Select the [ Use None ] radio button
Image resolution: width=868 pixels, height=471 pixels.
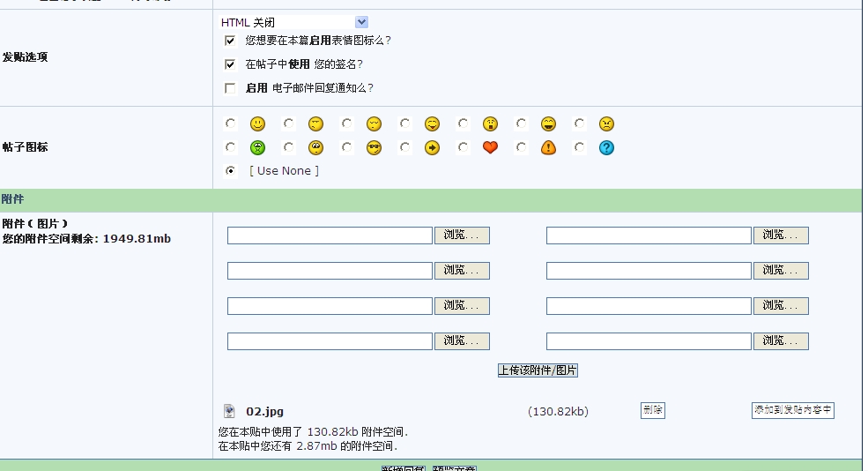pyautogui.click(x=231, y=171)
